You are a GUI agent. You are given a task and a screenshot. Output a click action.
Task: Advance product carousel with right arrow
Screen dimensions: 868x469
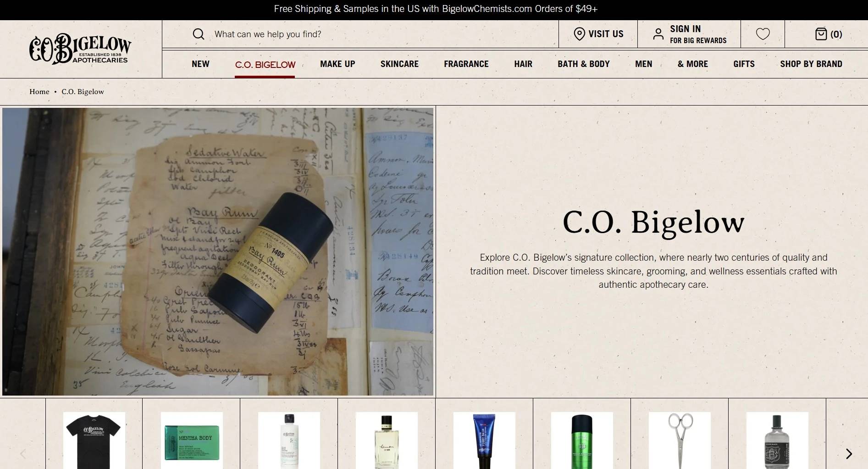pos(849,454)
